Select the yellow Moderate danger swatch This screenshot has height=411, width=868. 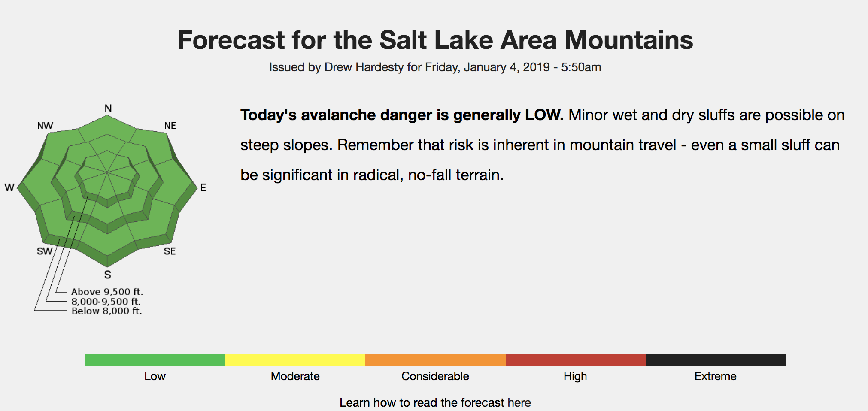click(295, 360)
